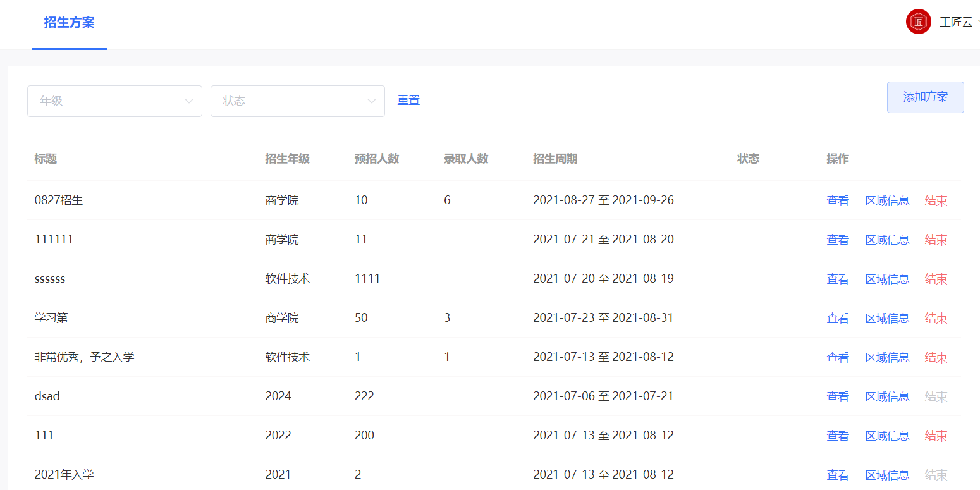Open 区域信息 for plan dsad
The image size is (980, 490).
tap(886, 396)
